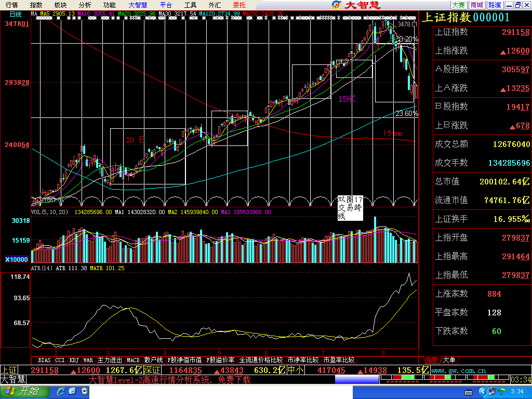Click the green umbrella tray icon
The width and height of the screenshot is (532, 399).
(502, 392)
